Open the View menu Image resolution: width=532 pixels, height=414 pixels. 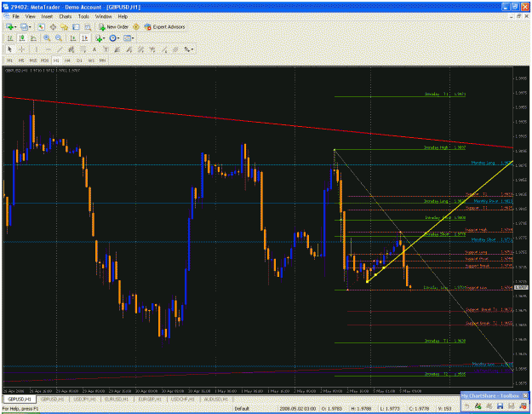(x=30, y=16)
